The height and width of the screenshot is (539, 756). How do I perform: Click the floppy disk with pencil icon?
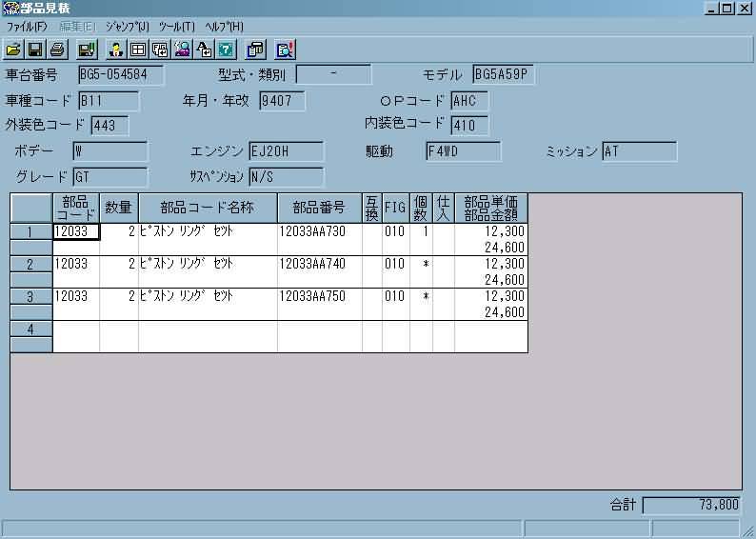point(88,50)
